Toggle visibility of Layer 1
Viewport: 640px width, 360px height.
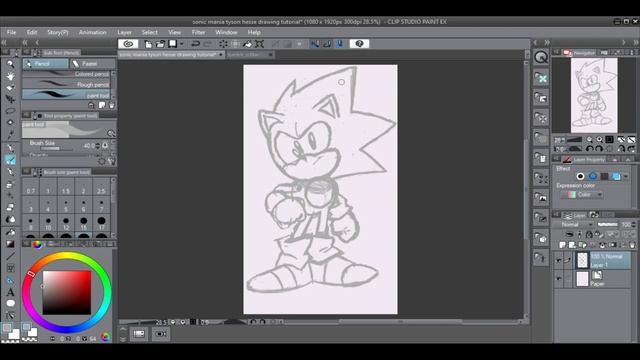[x=558, y=260]
